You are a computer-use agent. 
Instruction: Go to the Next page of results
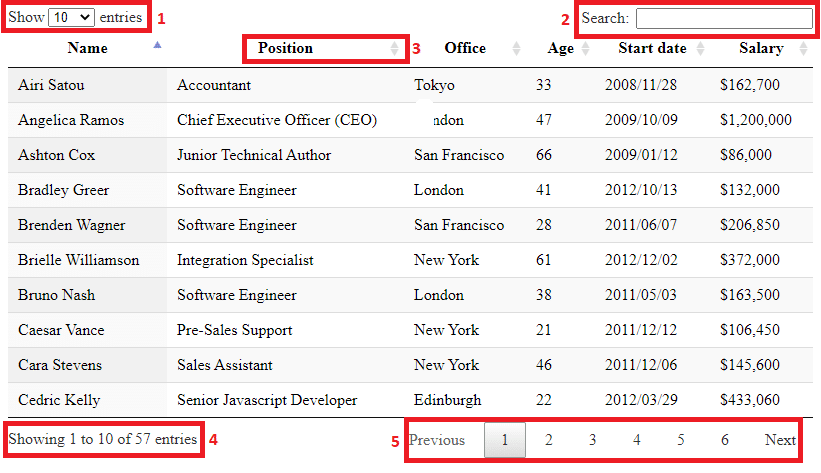pos(780,440)
